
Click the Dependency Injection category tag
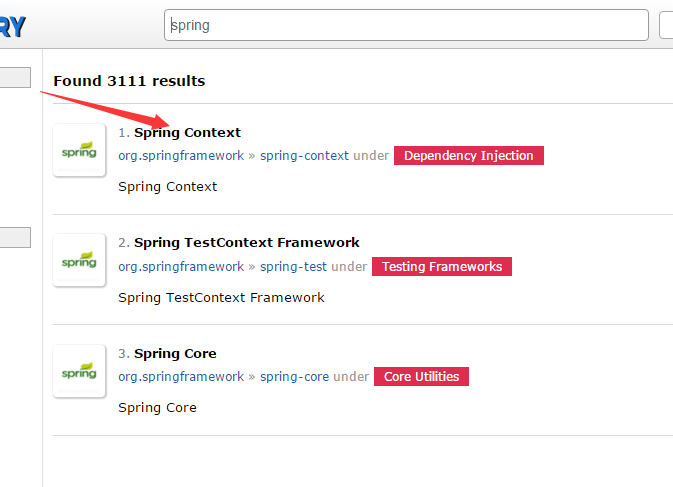(469, 155)
